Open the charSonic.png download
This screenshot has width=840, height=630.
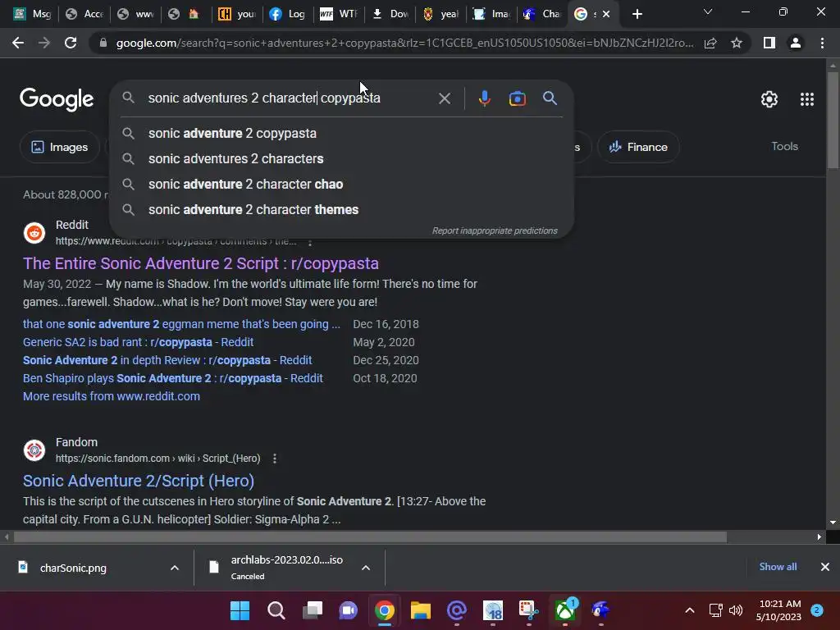tap(73, 568)
